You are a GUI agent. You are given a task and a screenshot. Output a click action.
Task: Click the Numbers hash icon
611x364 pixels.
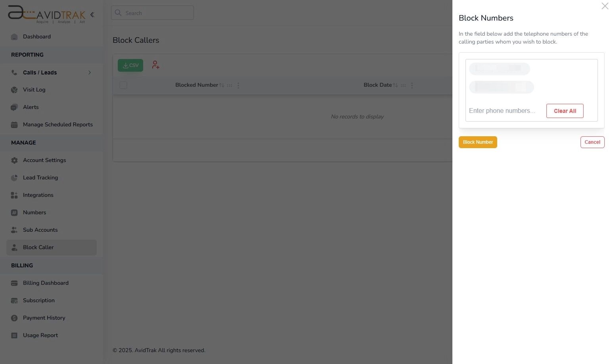pyautogui.click(x=14, y=213)
